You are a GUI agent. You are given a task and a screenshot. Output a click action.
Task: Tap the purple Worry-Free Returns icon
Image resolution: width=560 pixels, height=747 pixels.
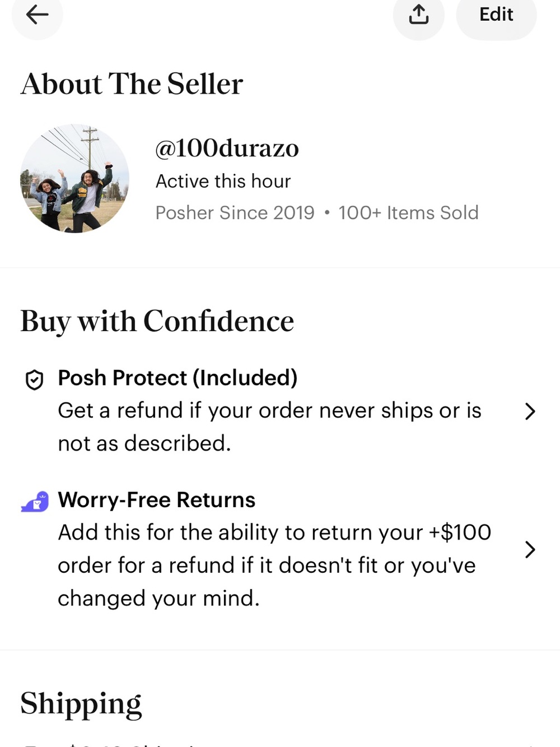pyautogui.click(x=35, y=502)
